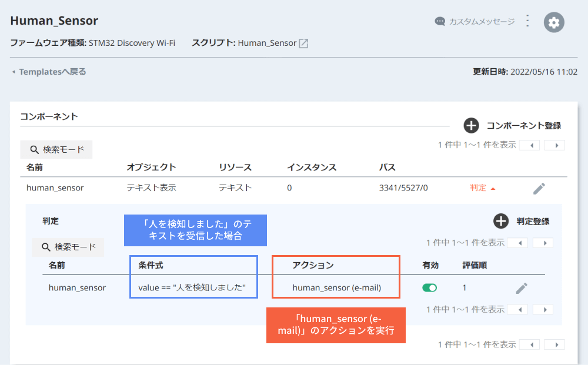Screen dimensions: 588x365
Task: Edit the human_sensor component via pencil icon
Action: (x=539, y=187)
